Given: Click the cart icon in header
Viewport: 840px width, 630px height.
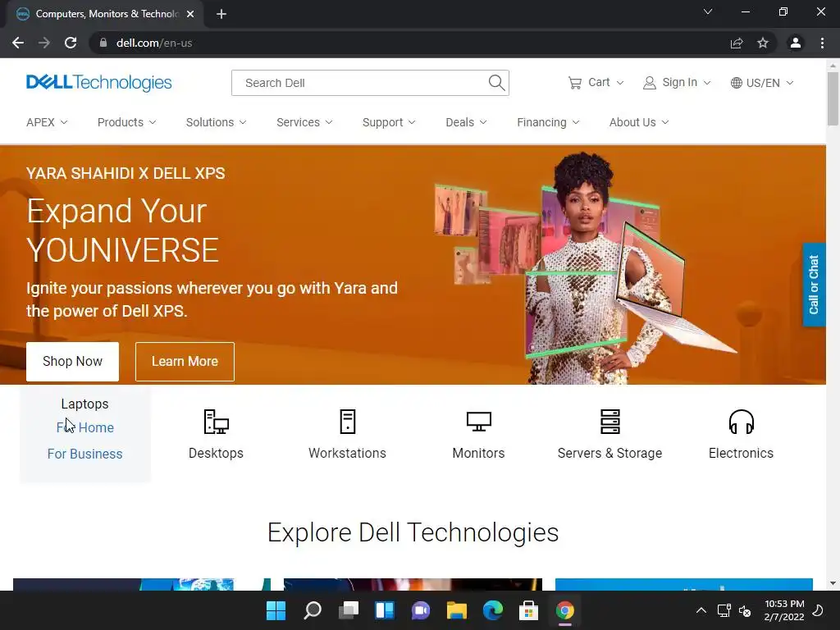Looking at the screenshot, I should pos(575,83).
